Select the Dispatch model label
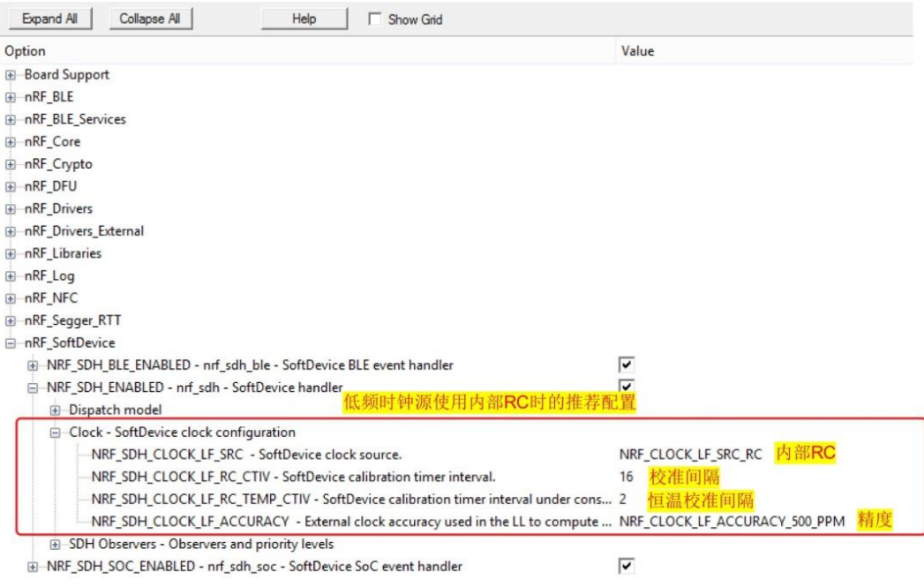The width and height of the screenshot is (924, 587). (x=115, y=410)
